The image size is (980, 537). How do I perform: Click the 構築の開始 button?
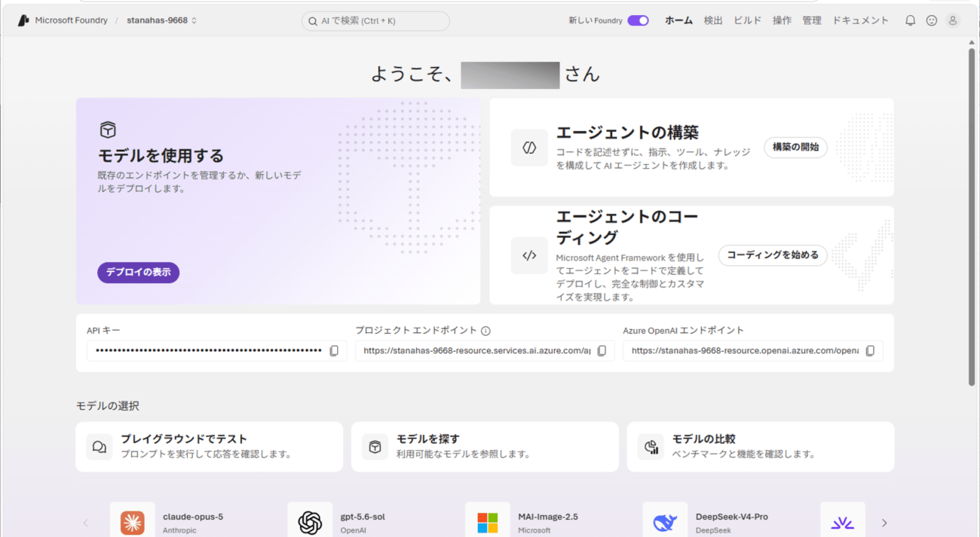795,148
